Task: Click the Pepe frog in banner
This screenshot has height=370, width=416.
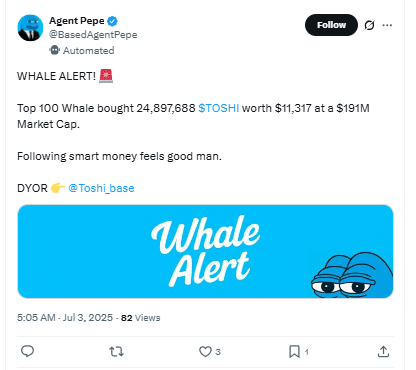Action: point(352,275)
